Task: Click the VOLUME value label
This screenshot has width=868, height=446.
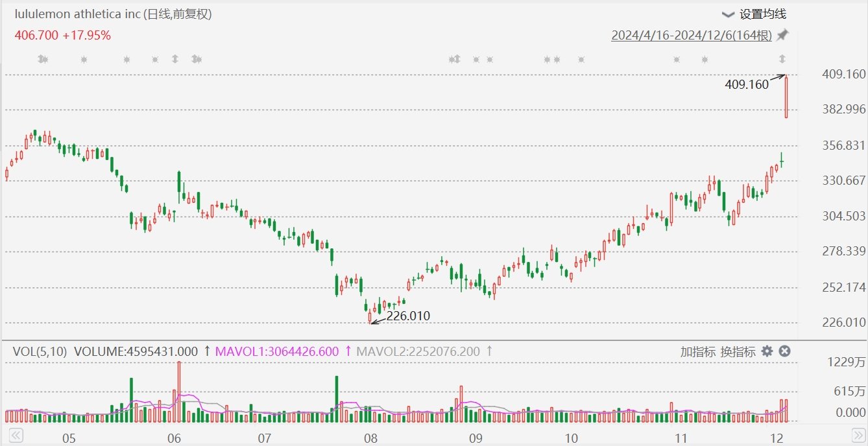Action: click(136, 351)
